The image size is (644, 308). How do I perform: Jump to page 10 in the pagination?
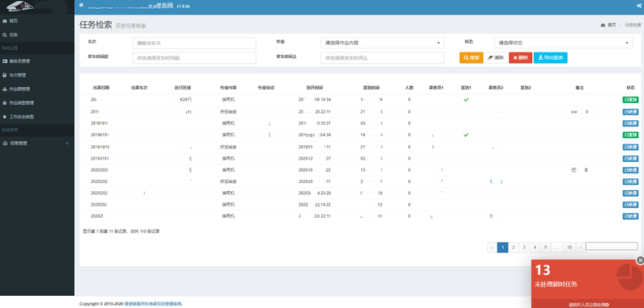point(569,248)
